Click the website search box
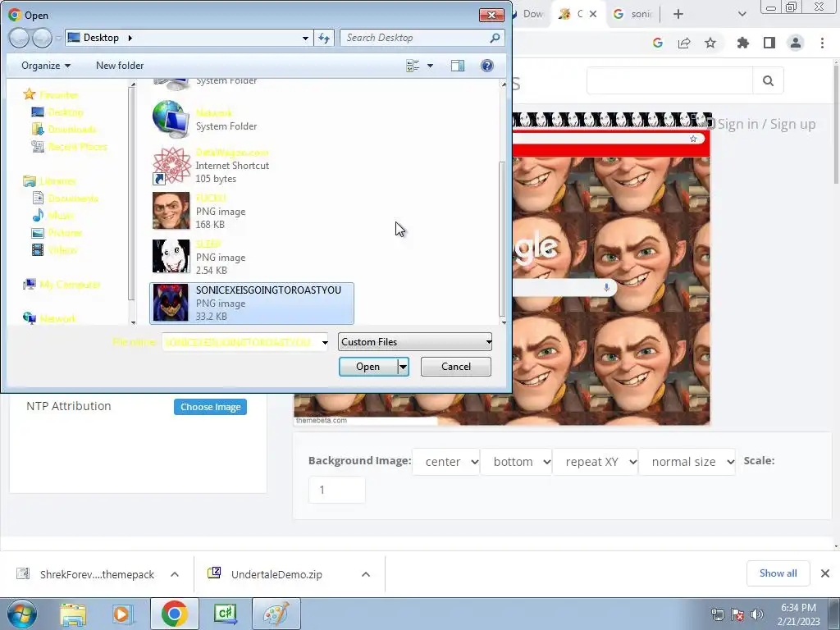Screen dimensions: 840x630 [x=669, y=81]
